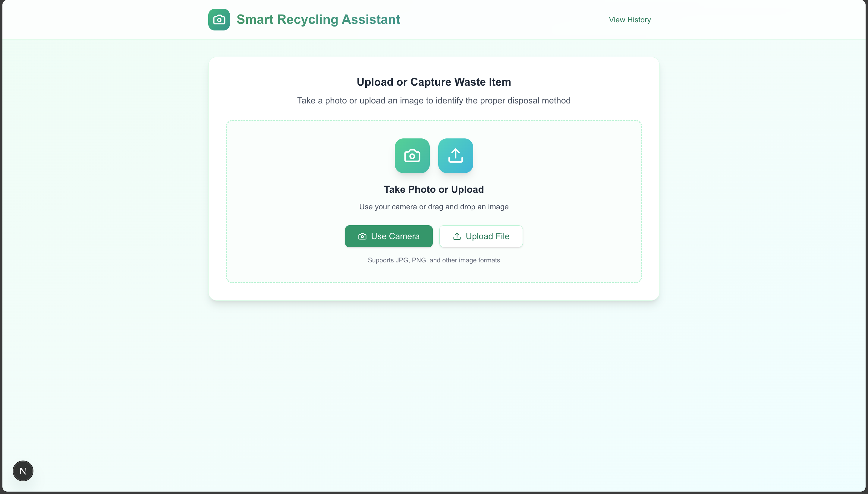Click the large teal upload arrow tile
Image resolution: width=868 pixels, height=494 pixels.
point(455,156)
